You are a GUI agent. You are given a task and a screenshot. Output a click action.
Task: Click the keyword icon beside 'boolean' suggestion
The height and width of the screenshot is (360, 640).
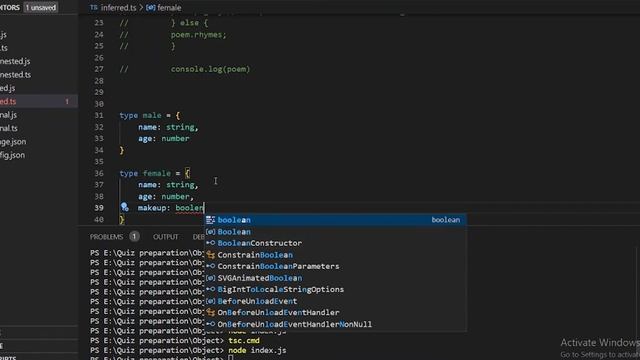211,220
